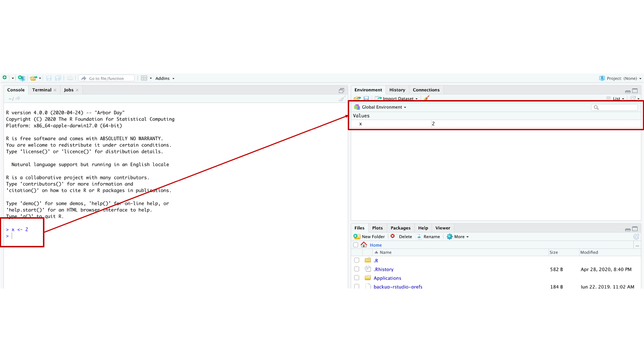644x362 pixels.
Task: Select the Files tab
Action: coord(359,228)
